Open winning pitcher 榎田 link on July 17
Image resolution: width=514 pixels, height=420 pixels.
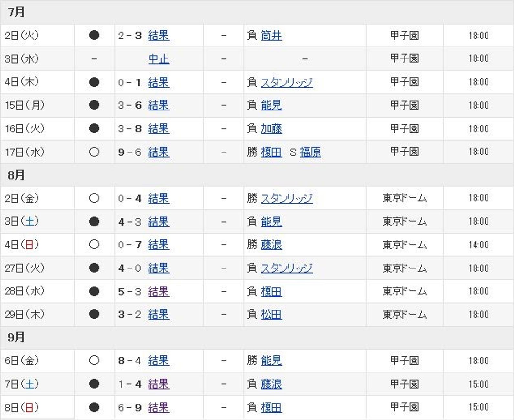click(271, 152)
